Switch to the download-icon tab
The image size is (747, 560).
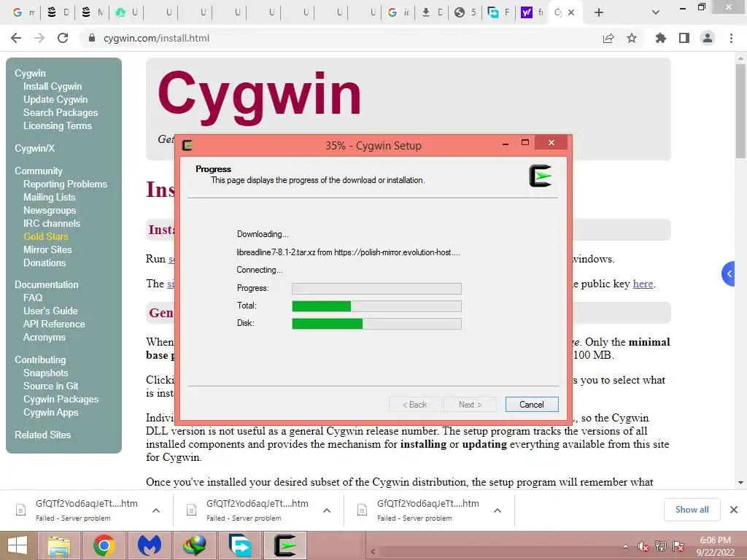click(x=432, y=12)
